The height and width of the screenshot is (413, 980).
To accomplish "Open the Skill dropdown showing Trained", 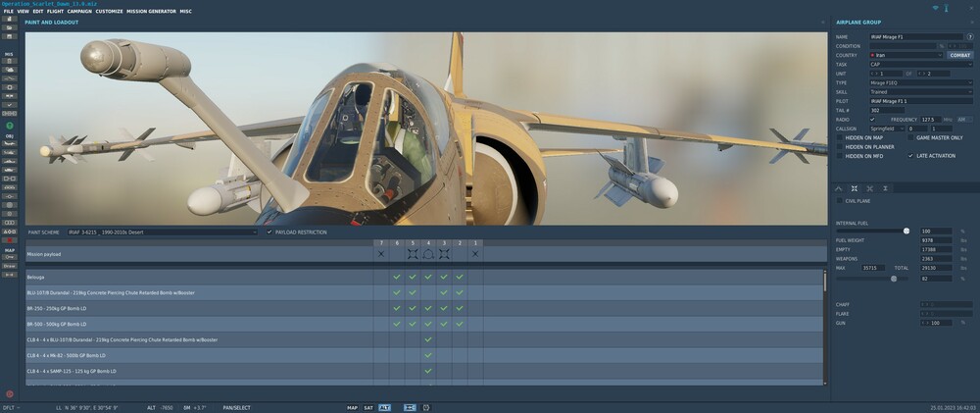I will point(920,92).
